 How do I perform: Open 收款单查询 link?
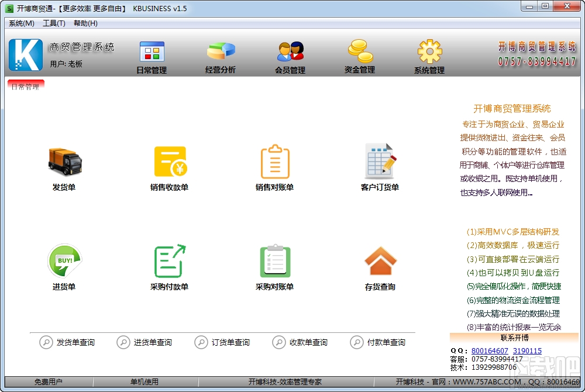pyautogui.click(x=308, y=342)
